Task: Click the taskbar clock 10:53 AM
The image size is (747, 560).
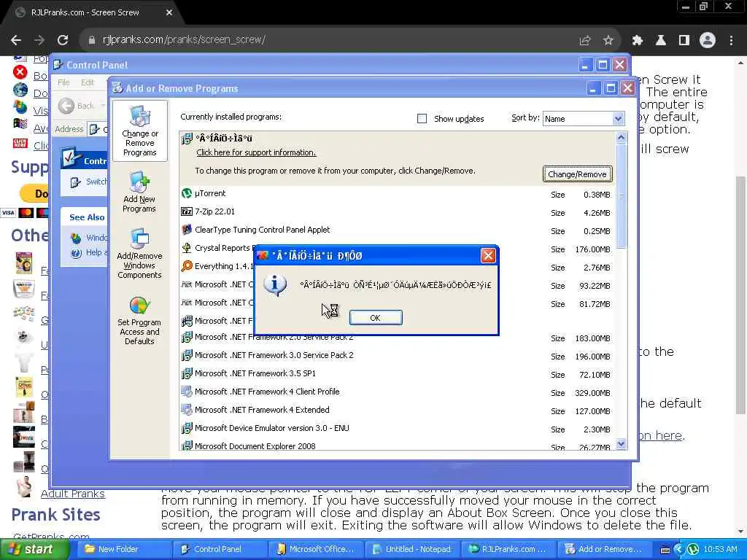Action: [720, 550]
